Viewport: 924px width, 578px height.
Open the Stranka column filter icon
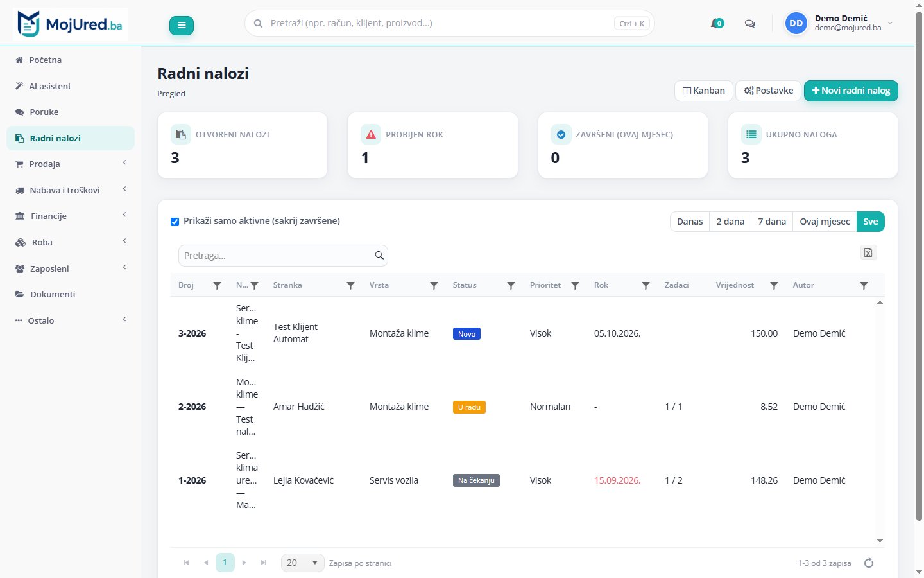350,286
